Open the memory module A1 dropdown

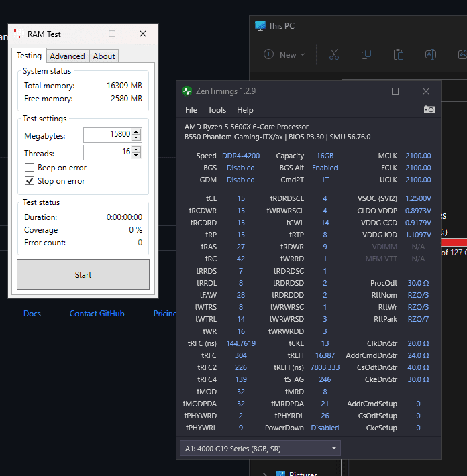[260, 449]
